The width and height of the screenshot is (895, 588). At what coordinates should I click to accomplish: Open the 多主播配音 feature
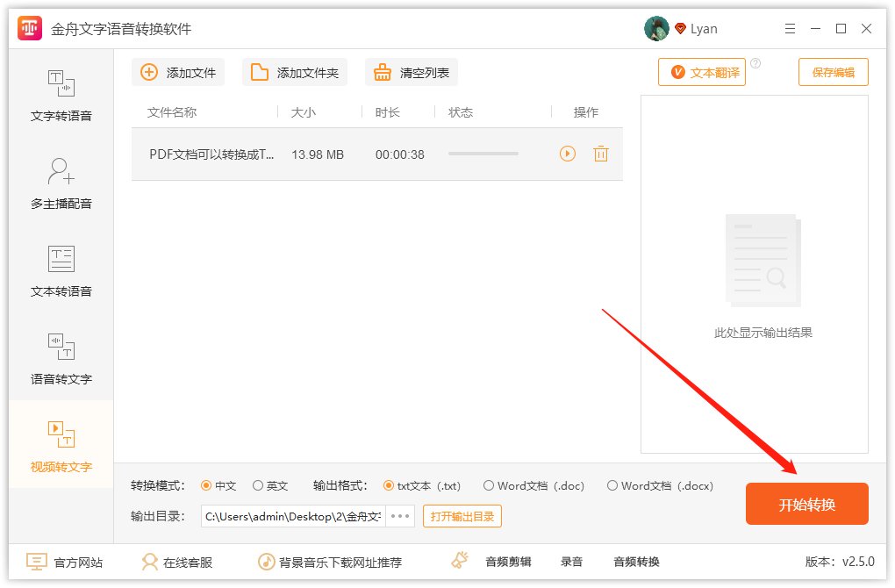61,182
